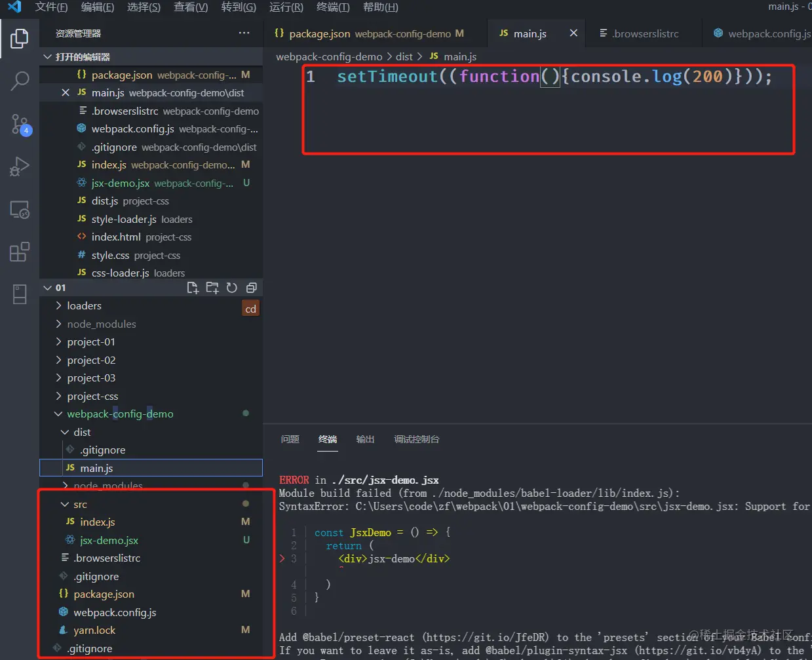The height and width of the screenshot is (660, 812).
Task: Click webpack-config-demo in the breadcrumb
Action: tap(329, 57)
